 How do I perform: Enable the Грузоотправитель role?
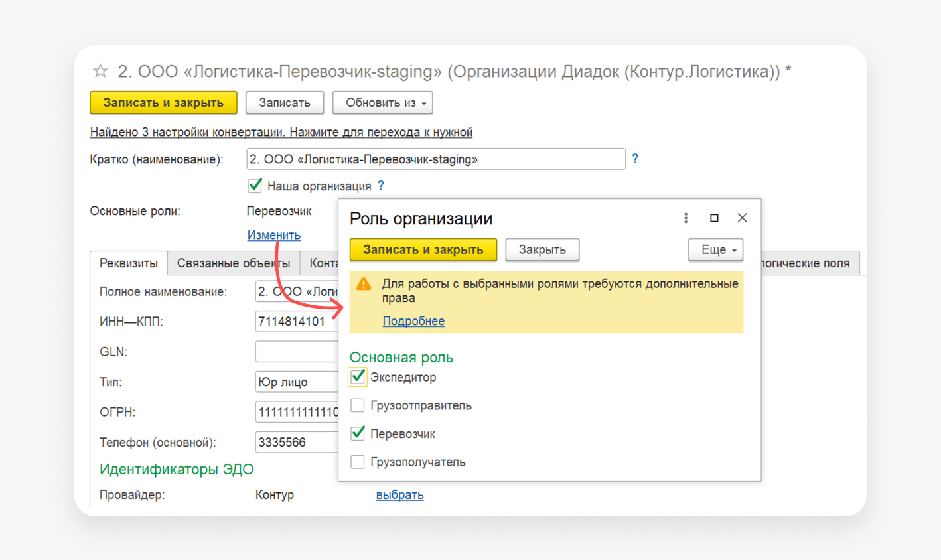[x=358, y=405]
